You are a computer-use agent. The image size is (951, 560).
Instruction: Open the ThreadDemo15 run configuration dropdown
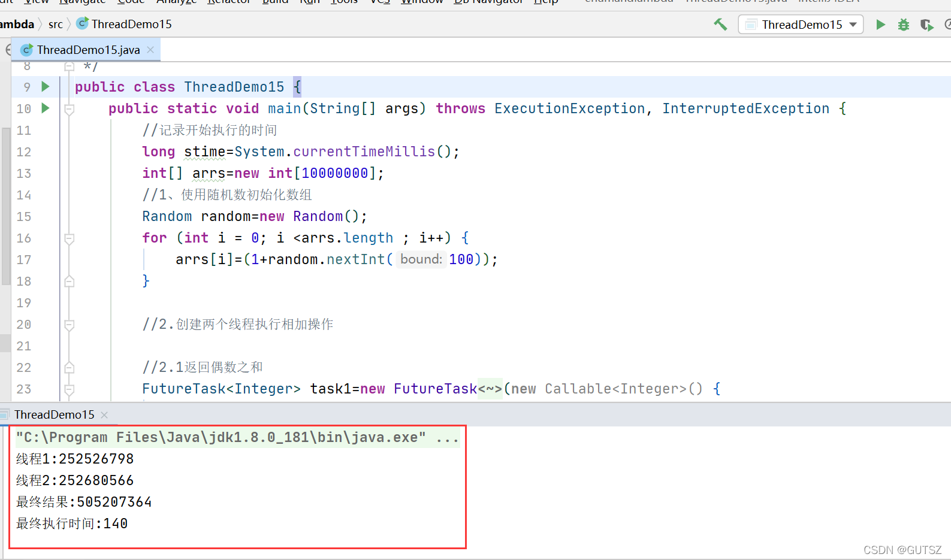[801, 25]
